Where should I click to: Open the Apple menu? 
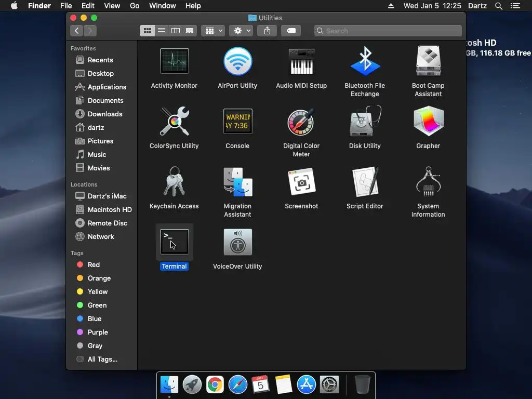(x=14, y=6)
